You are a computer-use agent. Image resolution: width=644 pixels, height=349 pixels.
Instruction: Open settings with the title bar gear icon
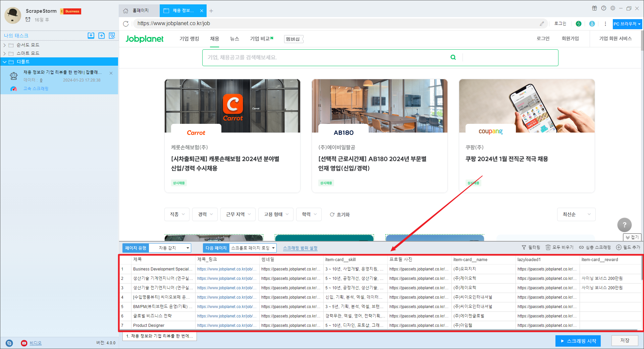click(x=613, y=8)
